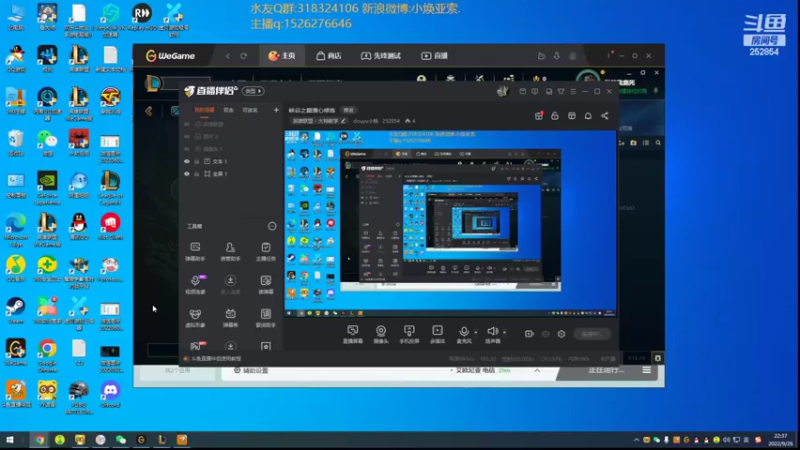Edit the 英雄联盟 category tag
The image size is (800, 450).
(318, 121)
